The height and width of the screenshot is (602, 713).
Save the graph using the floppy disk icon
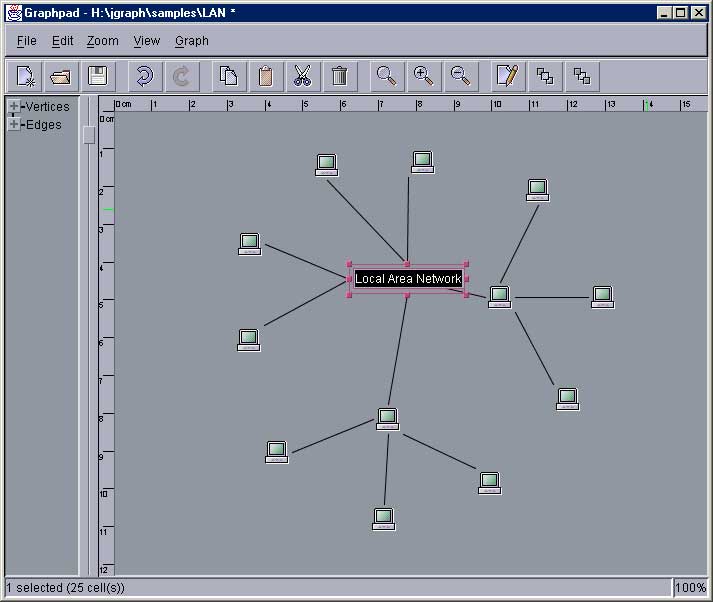tap(97, 76)
